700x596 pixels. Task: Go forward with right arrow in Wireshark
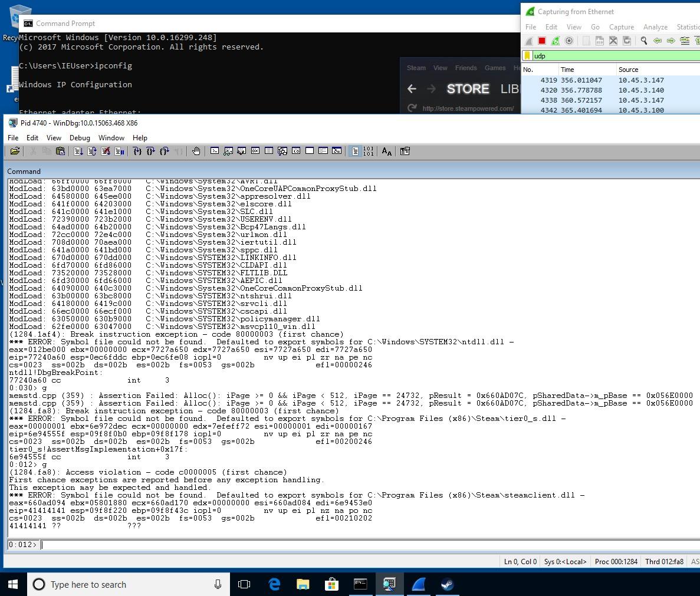(x=671, y=41)
